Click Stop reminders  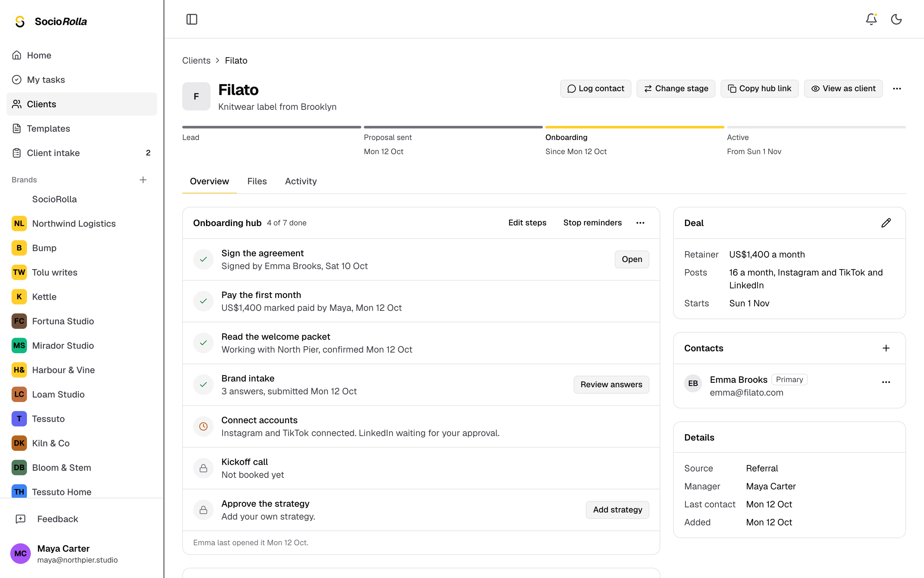pyautogui.click(x=593, y=223)
